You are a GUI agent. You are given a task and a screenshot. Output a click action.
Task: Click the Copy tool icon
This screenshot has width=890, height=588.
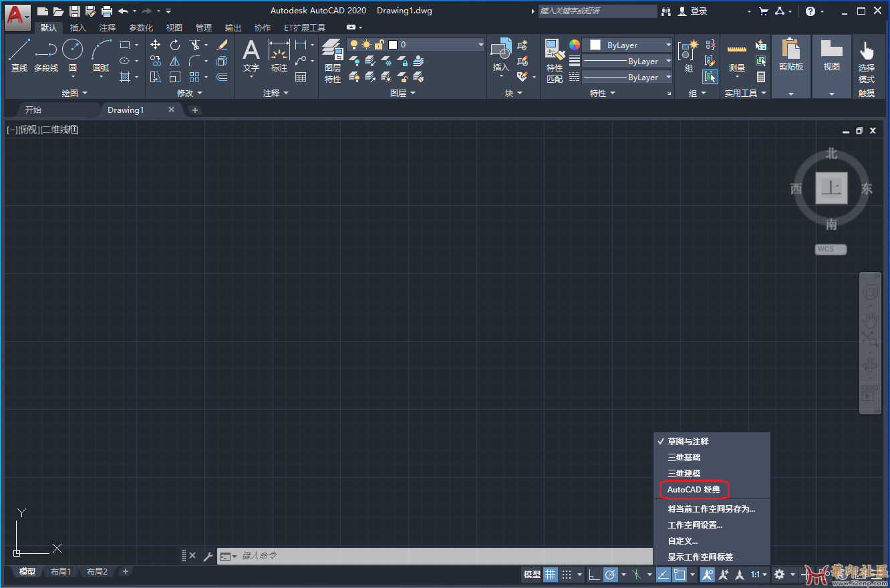[x=155, y=61]
